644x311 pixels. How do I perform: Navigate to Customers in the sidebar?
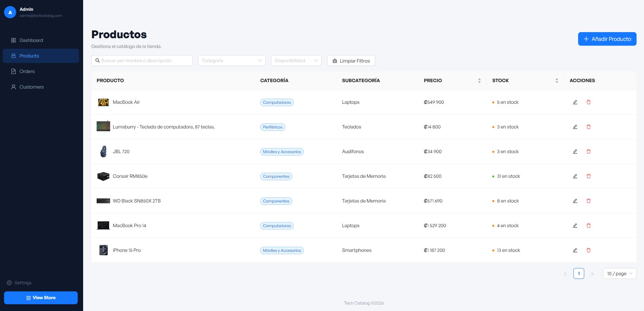tap(31, 87)
